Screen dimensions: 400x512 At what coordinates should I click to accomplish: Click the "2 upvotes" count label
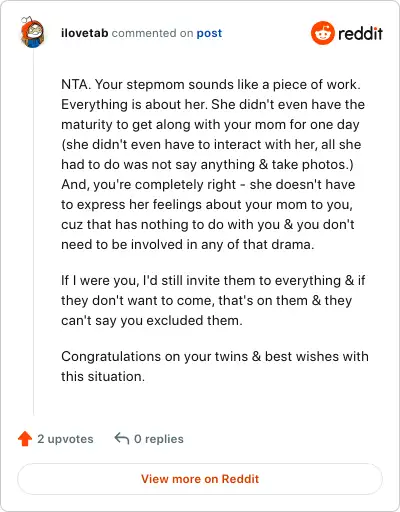pos(65,439)
